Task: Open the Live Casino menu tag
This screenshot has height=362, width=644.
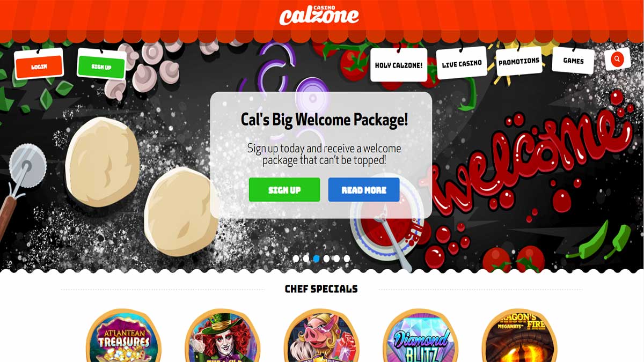Action: pos(462,63)
